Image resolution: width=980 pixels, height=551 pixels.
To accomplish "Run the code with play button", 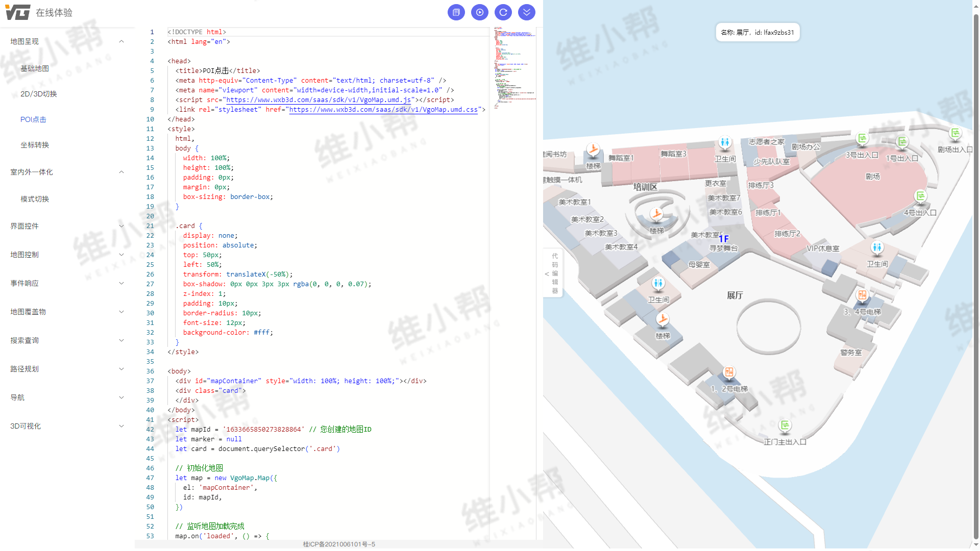I will 479,12.
